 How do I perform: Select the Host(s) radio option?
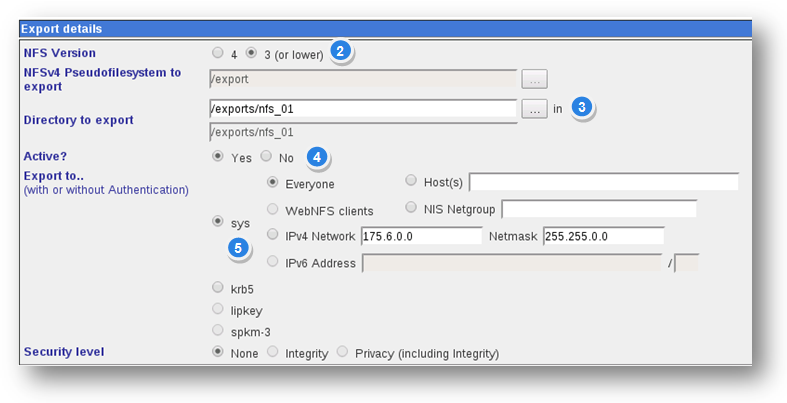(412, 181)
